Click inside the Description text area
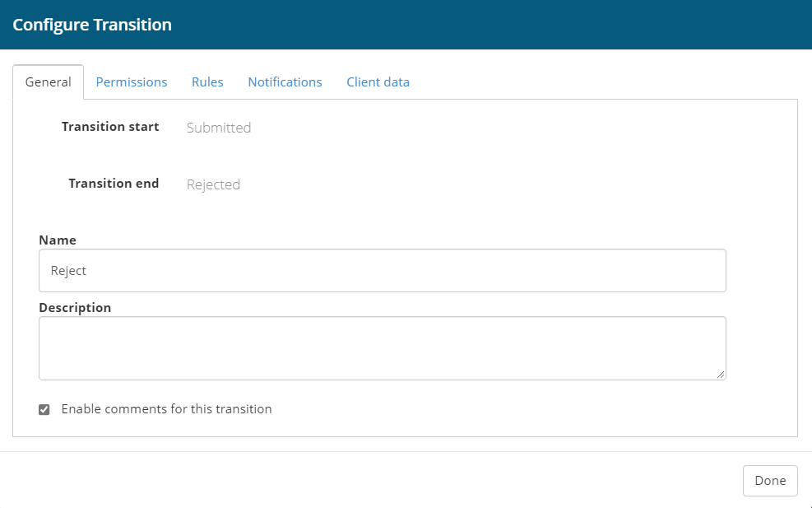The width and height of the screenshot is (812, 508). pos(382,347)
